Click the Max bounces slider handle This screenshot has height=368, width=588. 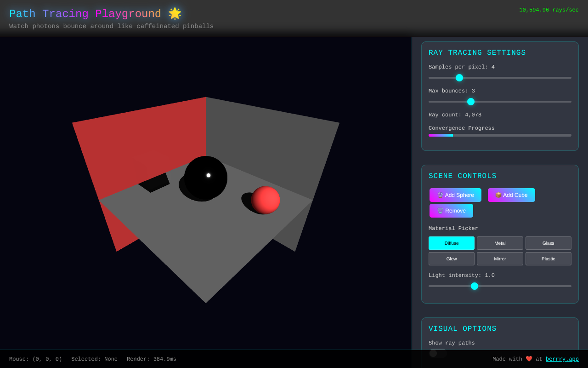[x=470, y=102]
